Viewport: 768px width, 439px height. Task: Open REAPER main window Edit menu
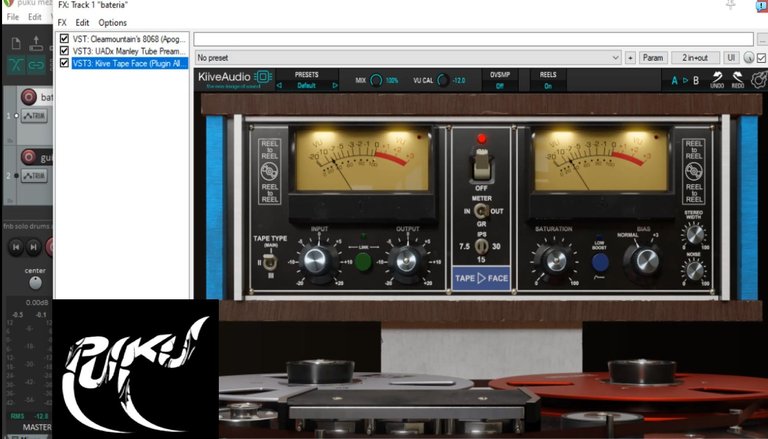coord(34,17)
